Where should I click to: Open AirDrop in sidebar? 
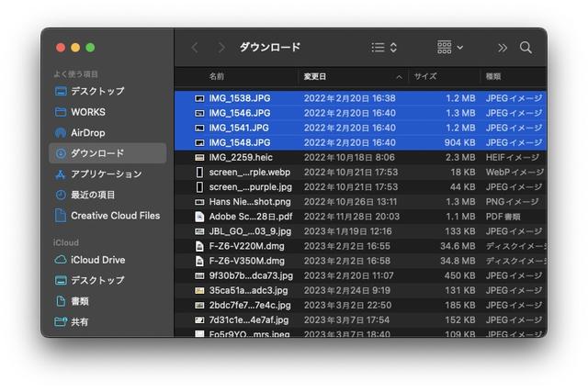click(107, 133)
